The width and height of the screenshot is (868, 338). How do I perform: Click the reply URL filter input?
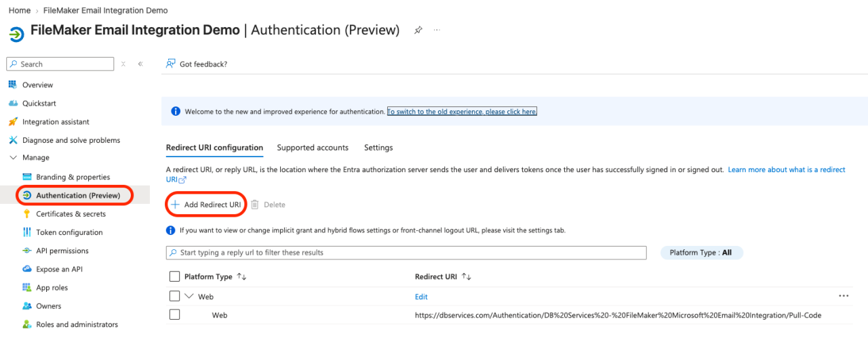406,253
